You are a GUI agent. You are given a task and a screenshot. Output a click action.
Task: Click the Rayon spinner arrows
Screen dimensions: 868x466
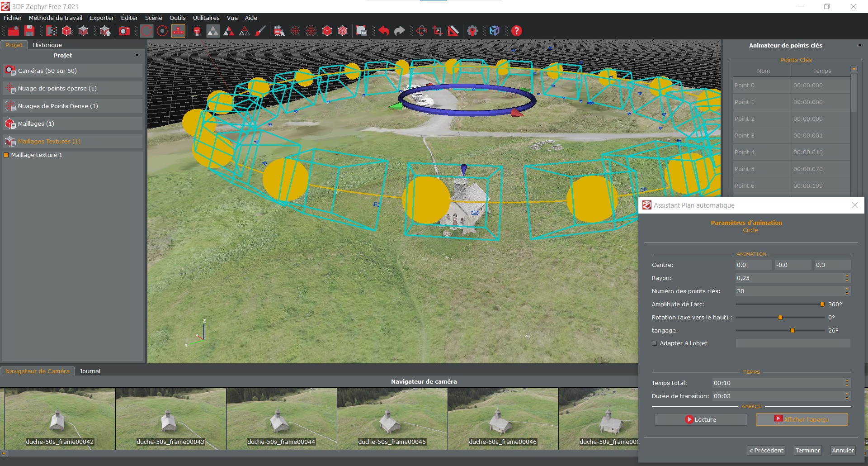click(x=847, y=278)
